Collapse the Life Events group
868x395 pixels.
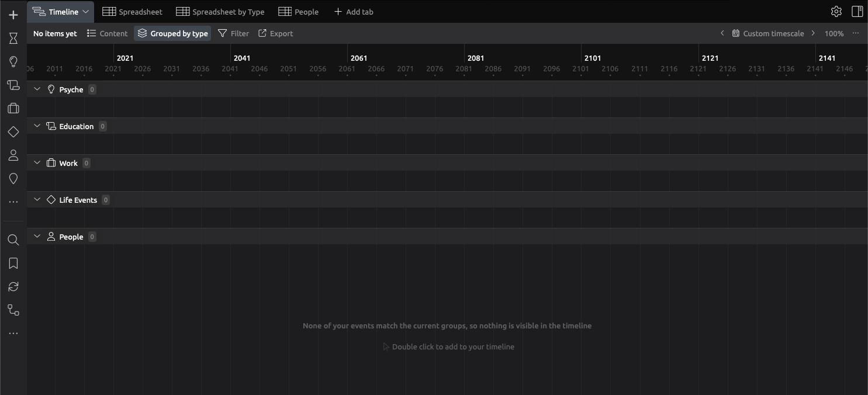[x=37, y=200]
